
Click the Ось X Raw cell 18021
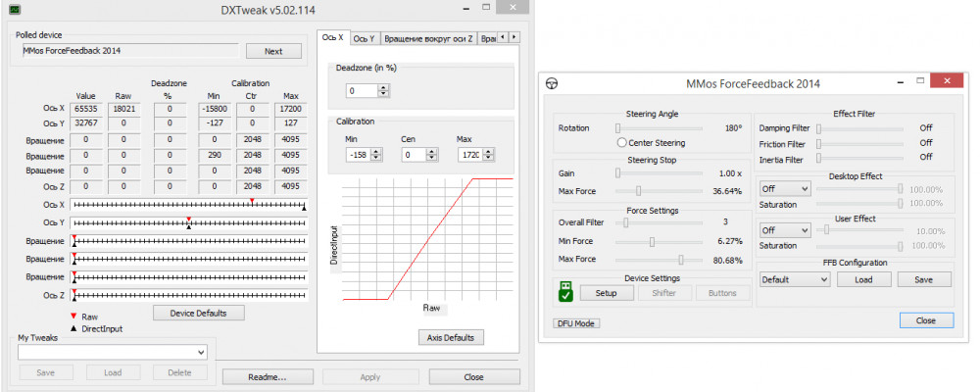click(123, 109)
